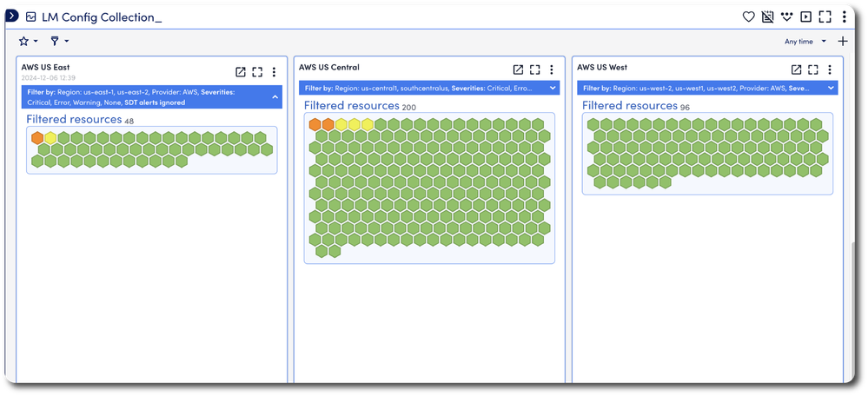The image size is (868, 396).
Task: Start dashboard slideshow with play icon
Action: [x=805, y=16]
